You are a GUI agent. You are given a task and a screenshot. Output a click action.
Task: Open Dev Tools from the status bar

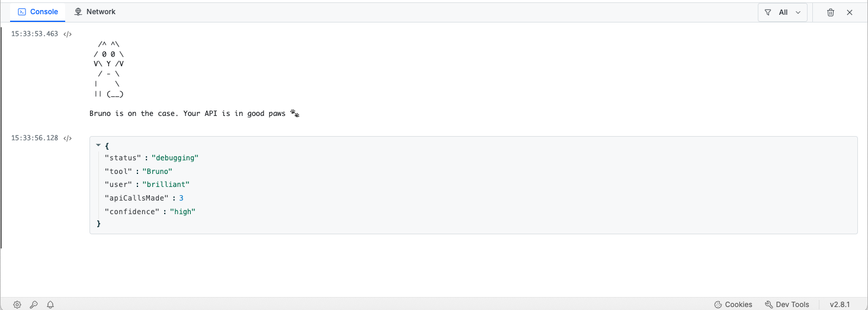pyautogui.click(x=787, y=305)
